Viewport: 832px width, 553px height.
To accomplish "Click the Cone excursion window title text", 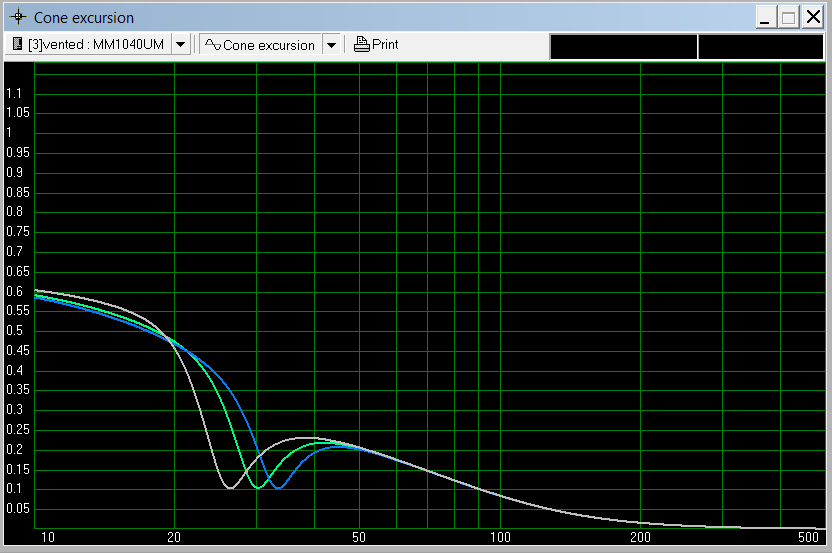I will [84, 18].
